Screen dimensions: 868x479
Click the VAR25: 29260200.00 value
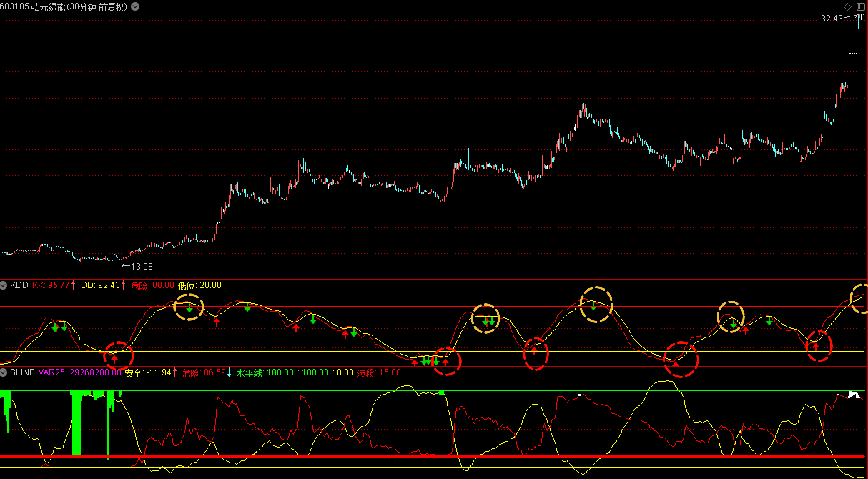point(80,372)
